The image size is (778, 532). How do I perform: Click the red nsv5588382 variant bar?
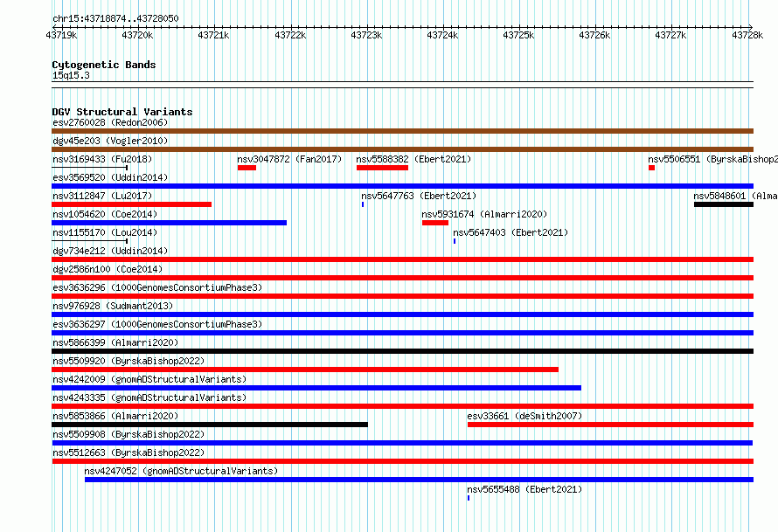coord(382,168)
